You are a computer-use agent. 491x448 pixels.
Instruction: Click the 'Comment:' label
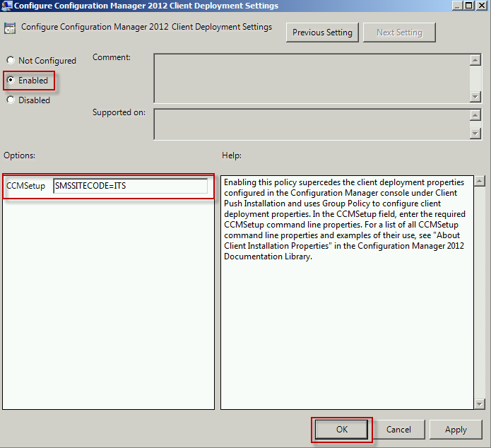pyautogui.click(x=112, y=57)
